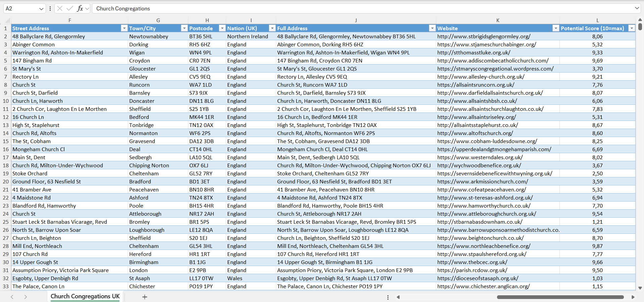Select column K header
644x302 pixels.
tap(498, 20)
